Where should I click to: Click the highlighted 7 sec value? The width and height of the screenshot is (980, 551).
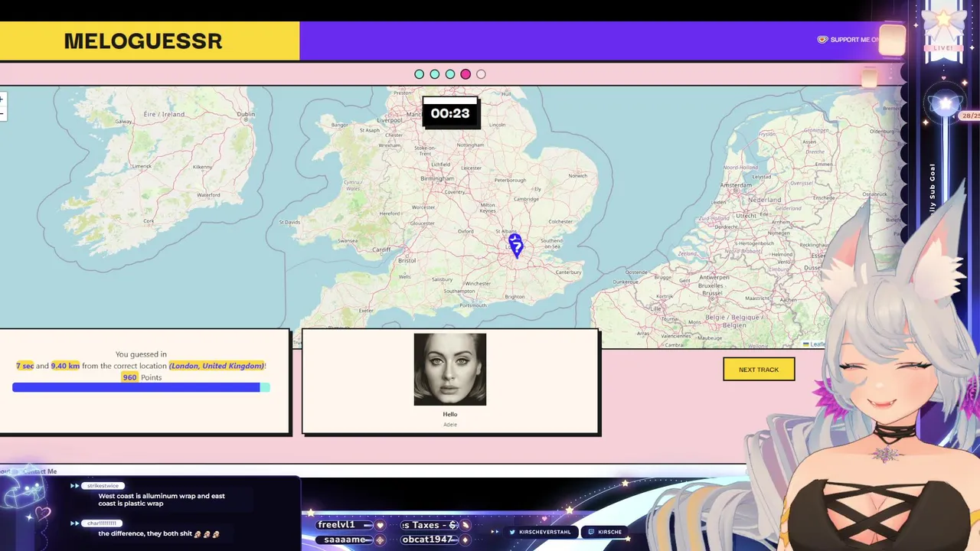(25, 366)
